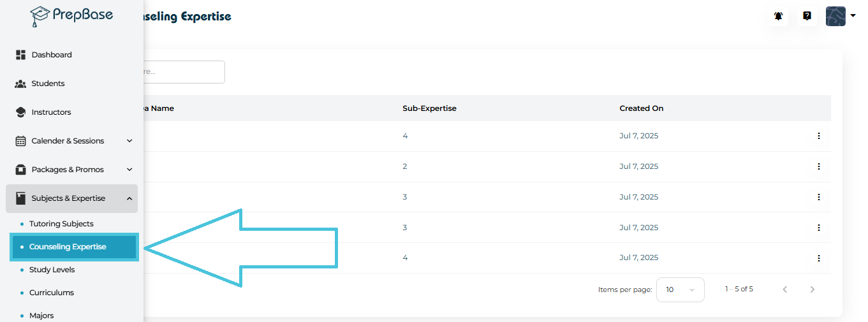Open three-dot menu for first table row
Image resolution: width=868 pixels, height=322 pixels.
coord(818,136)
